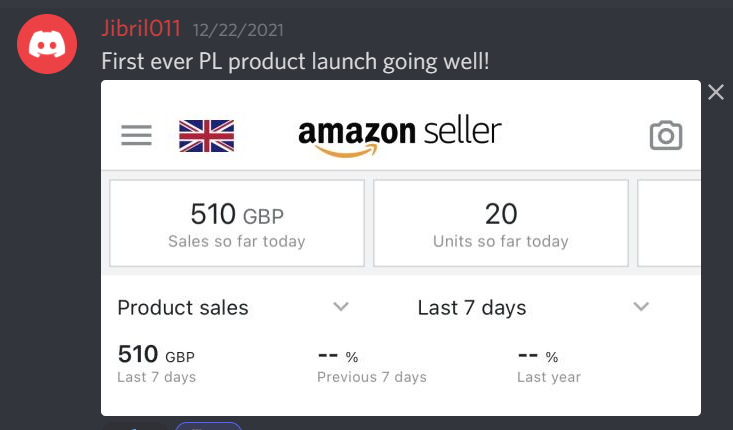Click the Previous 7 days percentage
The image size is (733, 430).
pos(338,355)
